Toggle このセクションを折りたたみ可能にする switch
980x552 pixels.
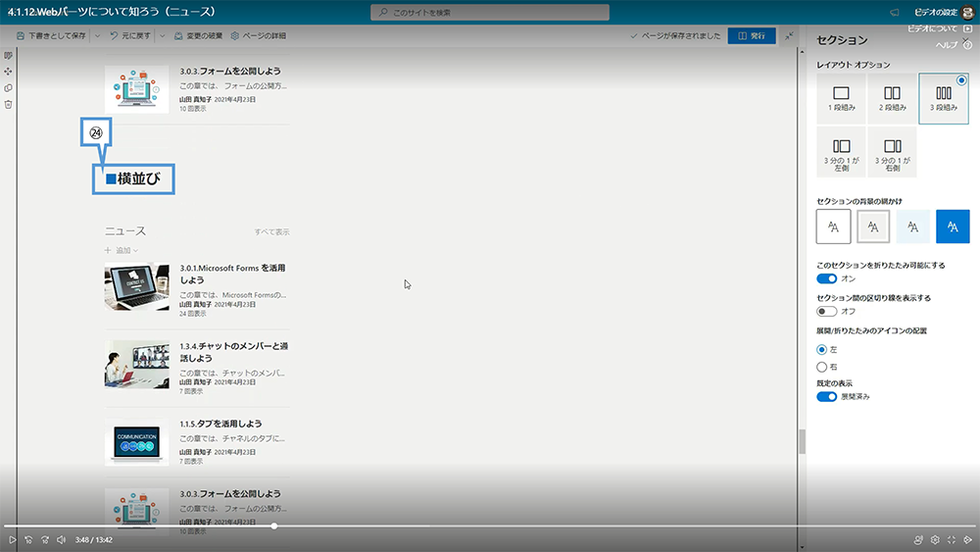(x=826, y=278)
